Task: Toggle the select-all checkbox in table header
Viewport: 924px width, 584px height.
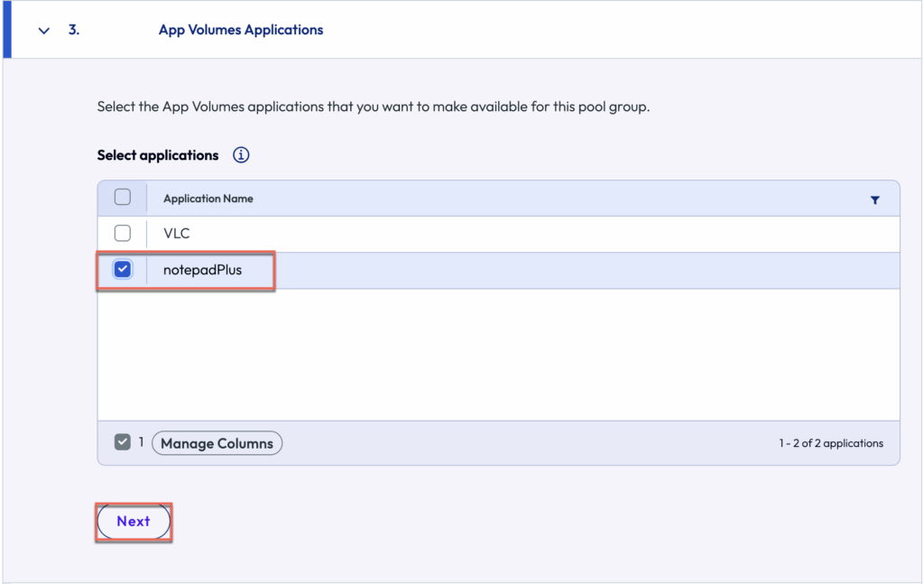Action: (123, 198)
